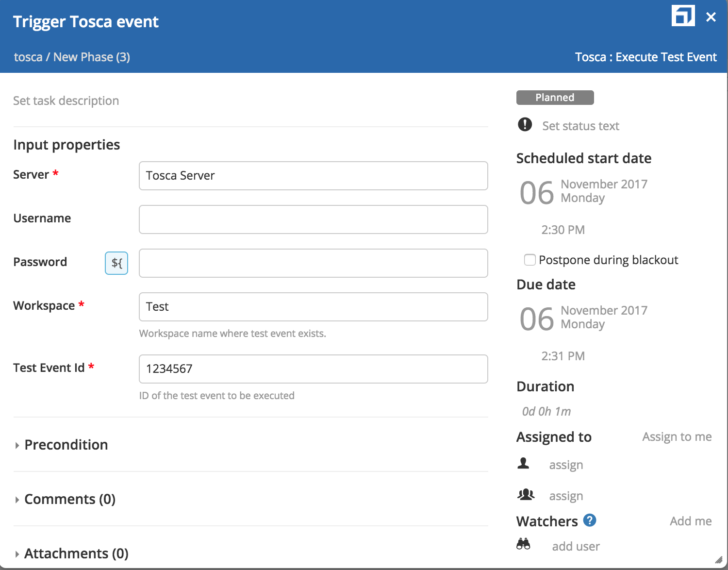This screenshot has width=728, height=570.
Task: Click Add me watcher link
Action: click(x=691, y=521)
